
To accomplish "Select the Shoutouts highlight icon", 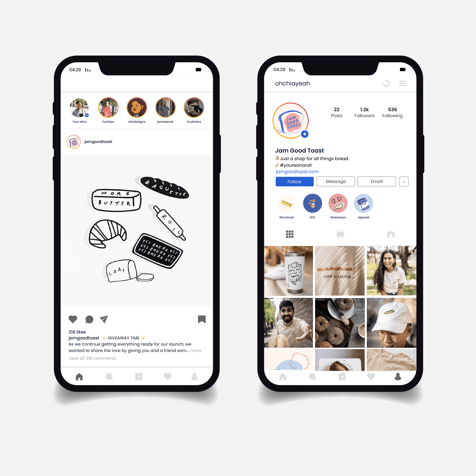I will point(287,204).
